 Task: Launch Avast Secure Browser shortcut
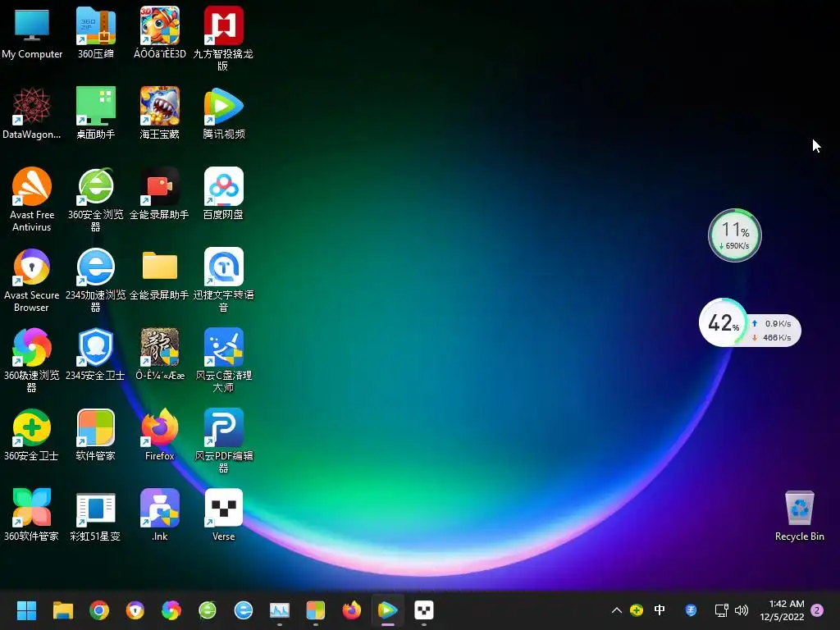32,280
